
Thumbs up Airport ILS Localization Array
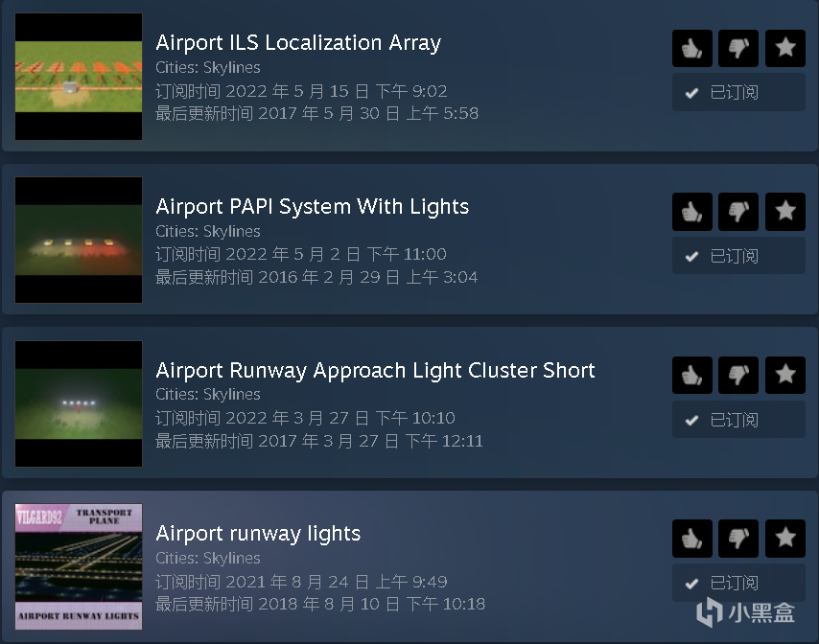[692, 49]
